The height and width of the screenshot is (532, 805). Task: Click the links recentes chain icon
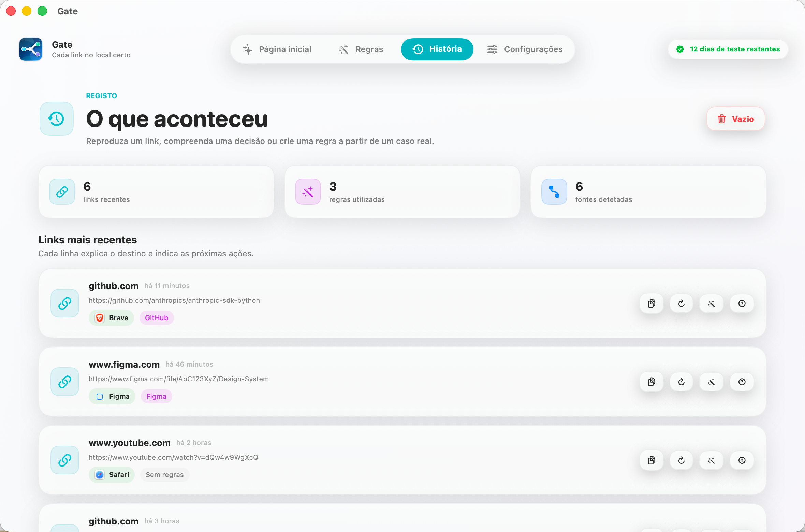tap(62, 192)
